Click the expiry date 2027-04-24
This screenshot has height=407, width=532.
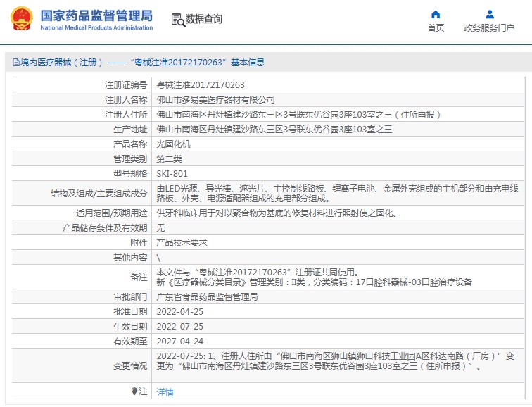pos(180,341)
